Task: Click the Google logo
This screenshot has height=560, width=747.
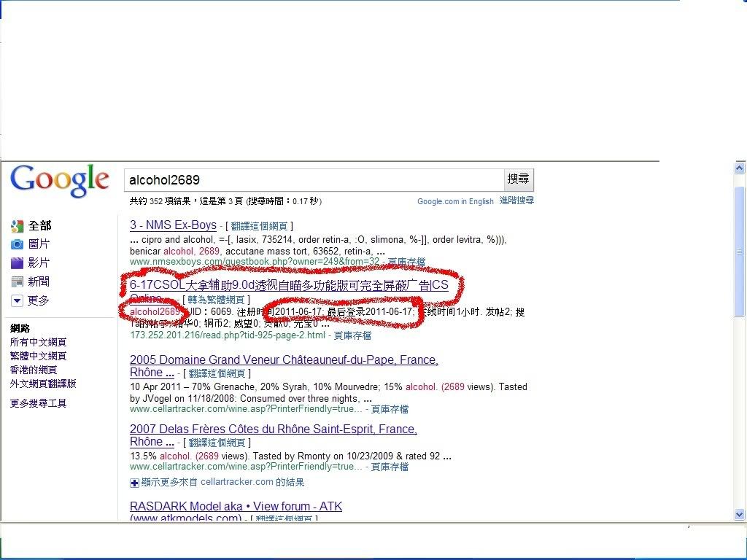Action: coord(60,180)
